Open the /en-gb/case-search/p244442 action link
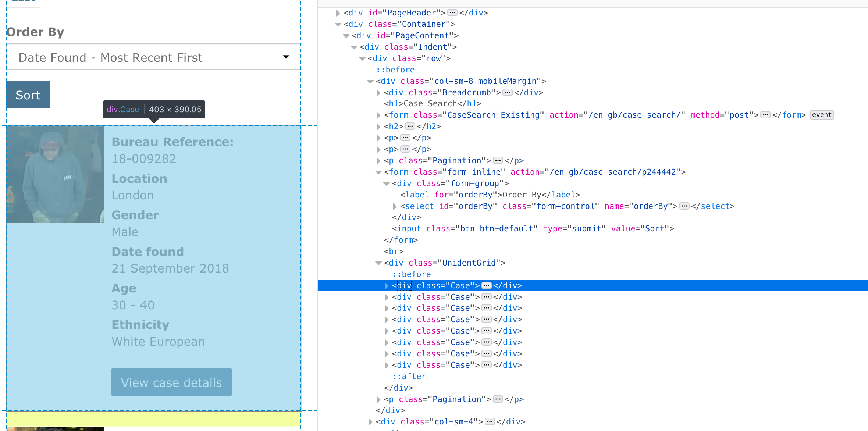The height and width of the screenshot is (431, 868). pos(612,172)
